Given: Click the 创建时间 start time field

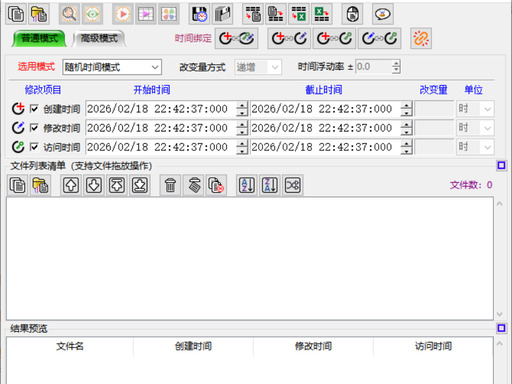Looking at the screenshot, I should [x=161, y=109].
